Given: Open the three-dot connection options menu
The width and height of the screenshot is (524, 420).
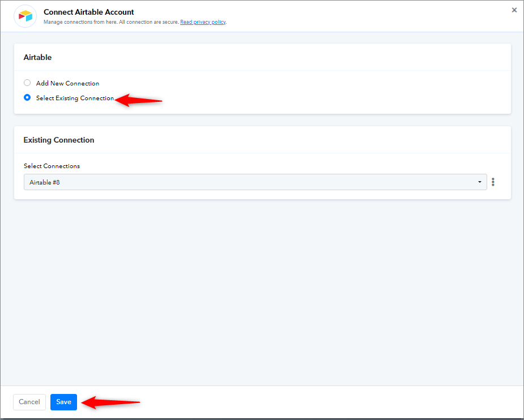Looking at the screenshot, I should tap(493, 182).
